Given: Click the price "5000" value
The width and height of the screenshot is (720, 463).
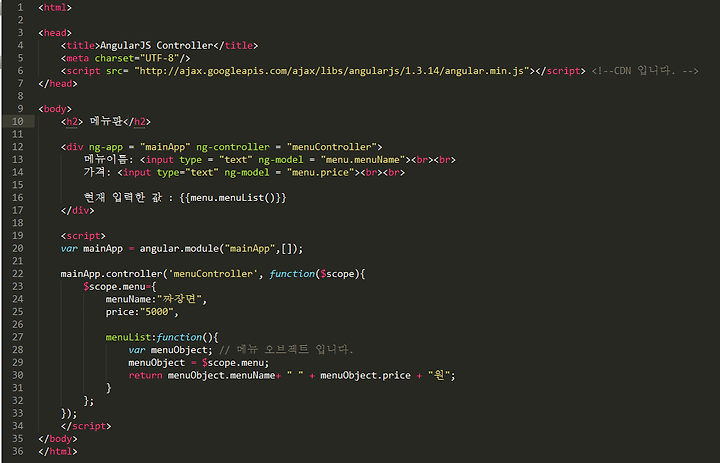Looking at the screenshot, I should click(157, 312).
